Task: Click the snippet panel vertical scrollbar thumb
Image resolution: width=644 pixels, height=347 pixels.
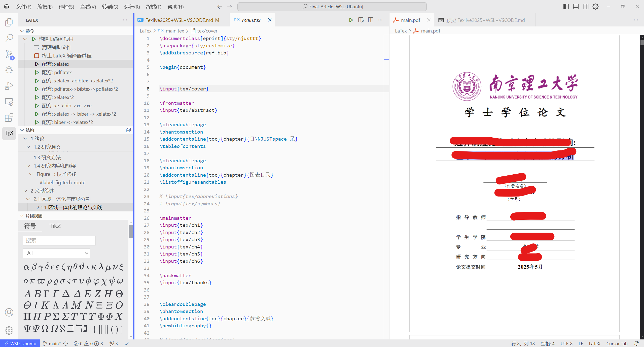Action: point(131,231)
